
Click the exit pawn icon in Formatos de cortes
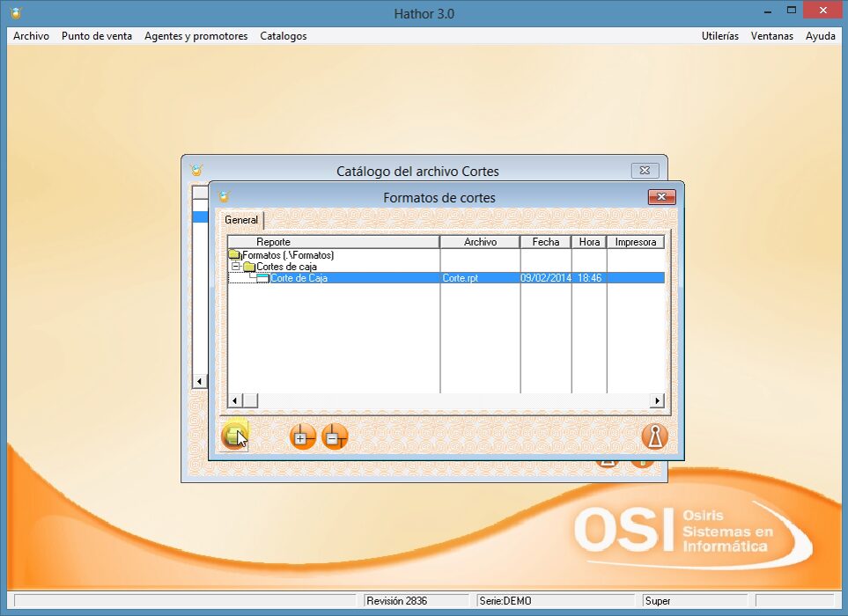tap(655, 436)
